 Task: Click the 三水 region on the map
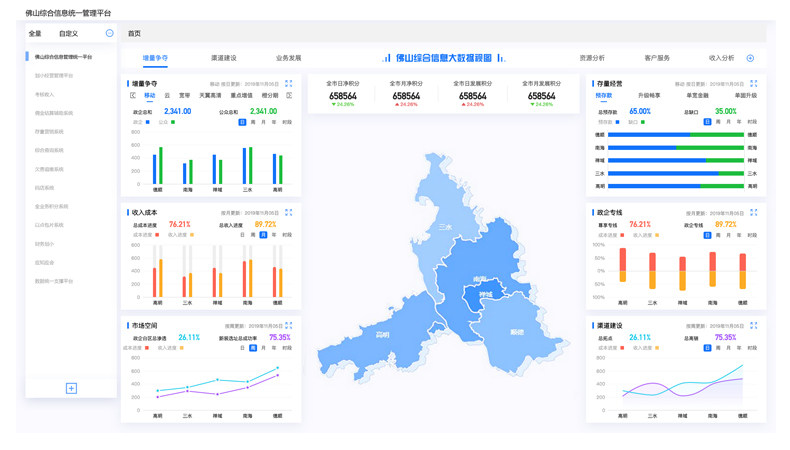[445, 227]
